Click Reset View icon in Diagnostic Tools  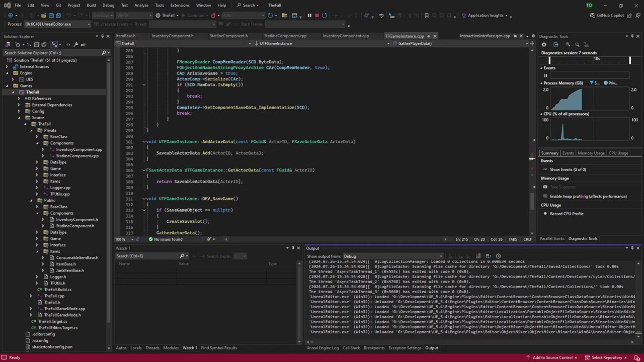(x=586, y=45)
